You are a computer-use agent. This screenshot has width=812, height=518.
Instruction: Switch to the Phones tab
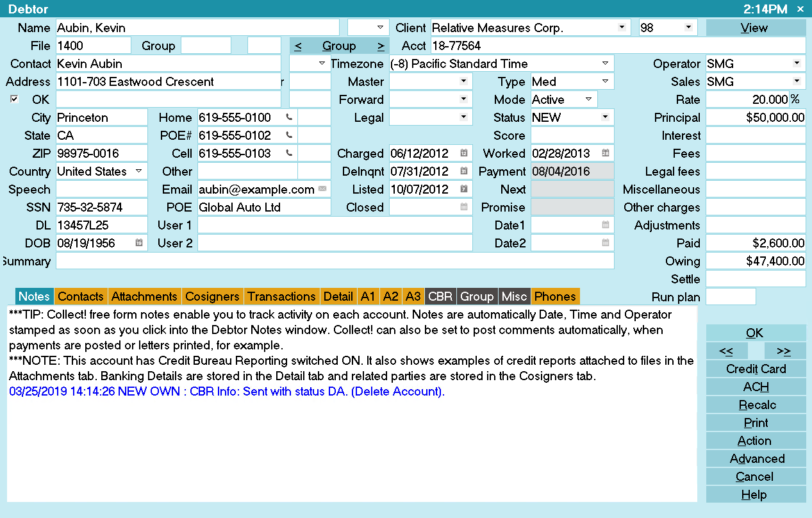coord(555,296)
